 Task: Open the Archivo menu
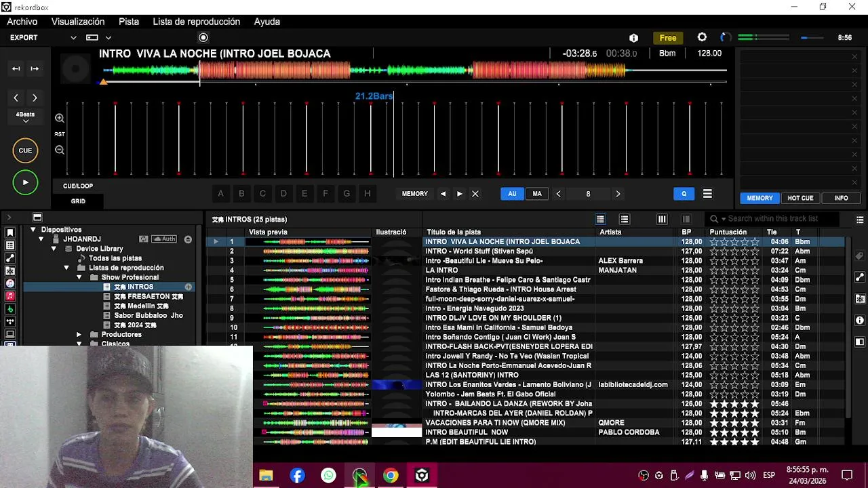(x=22, y=22)
